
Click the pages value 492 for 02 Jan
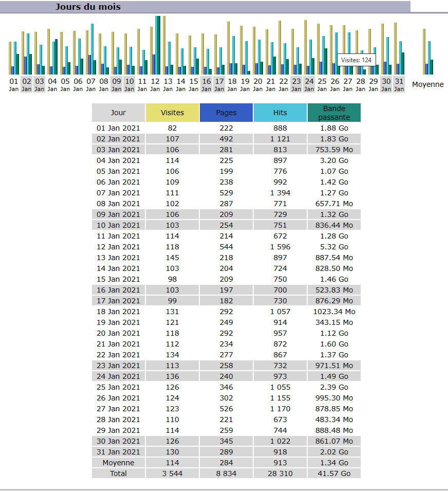coord(226,139)
